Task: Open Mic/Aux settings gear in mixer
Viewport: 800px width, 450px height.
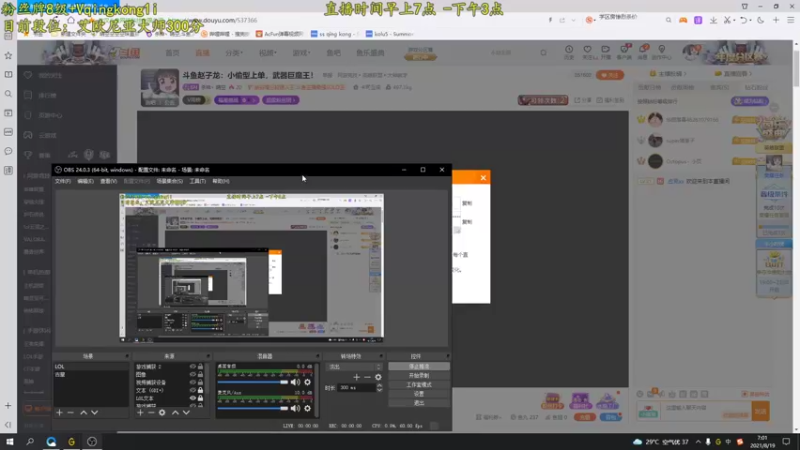Action: click(x=307, y=408)
